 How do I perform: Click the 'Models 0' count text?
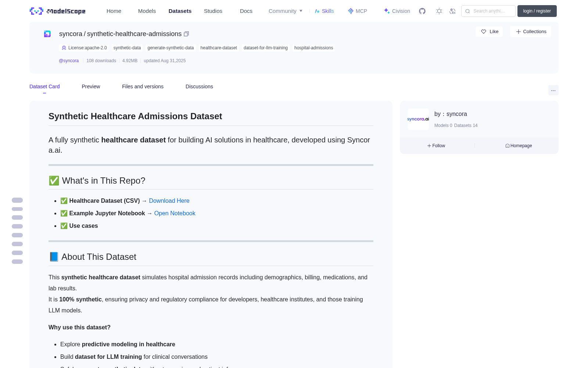click(443, 125)
